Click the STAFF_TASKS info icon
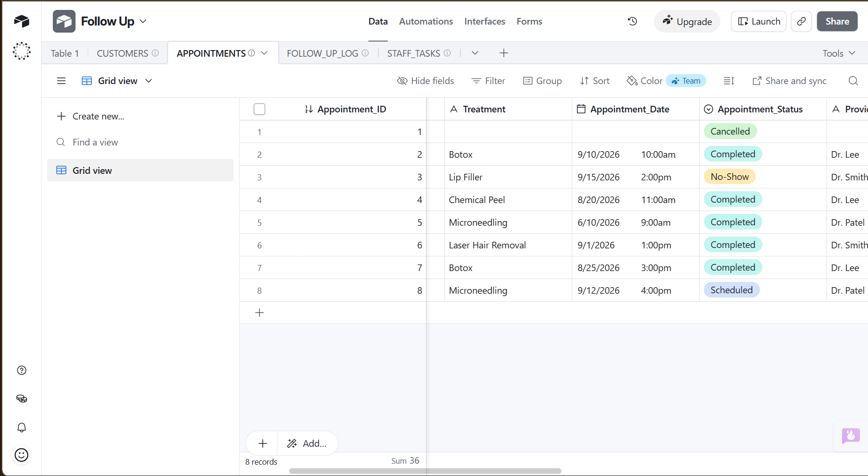This screenshot has height=476, width=868. tap(447, 53)
